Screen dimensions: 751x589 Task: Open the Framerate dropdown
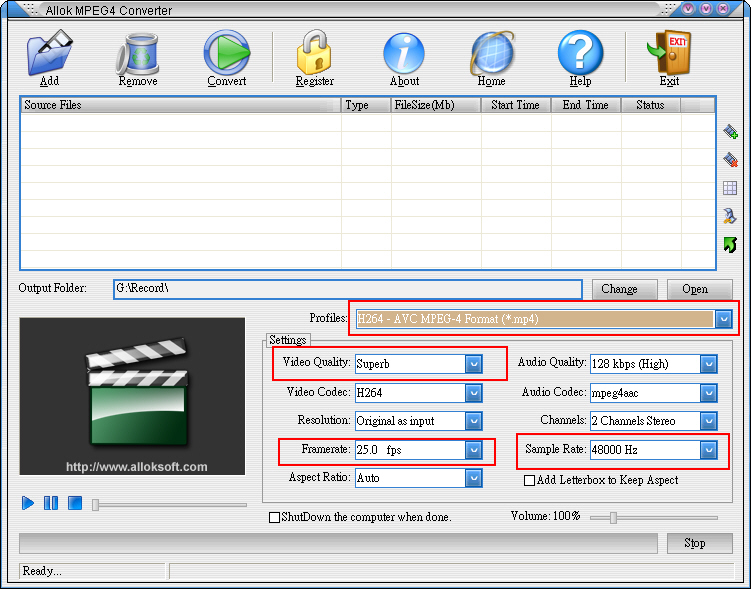pyautogui.click(x=474, y=450)
